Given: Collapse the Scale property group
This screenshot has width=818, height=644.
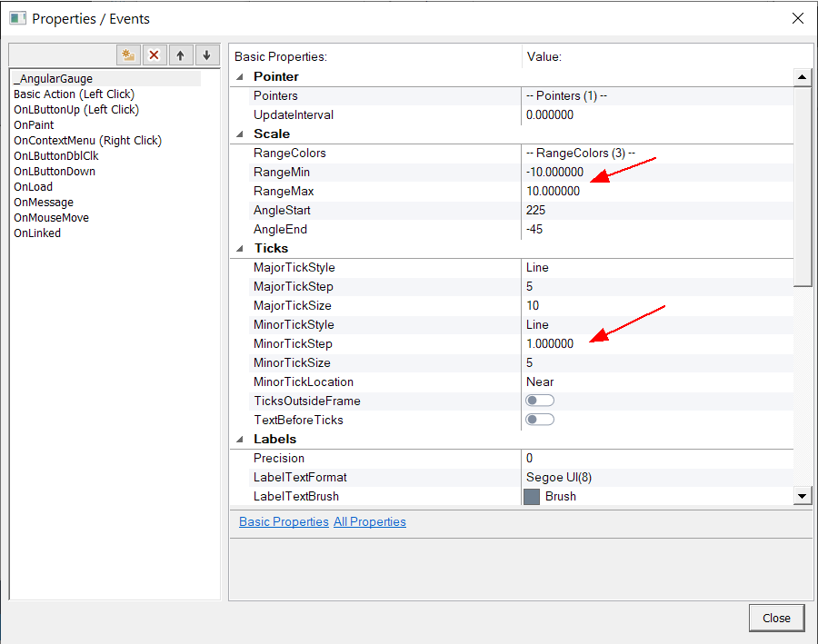Looking at the screenshot, I should [240, 134].
